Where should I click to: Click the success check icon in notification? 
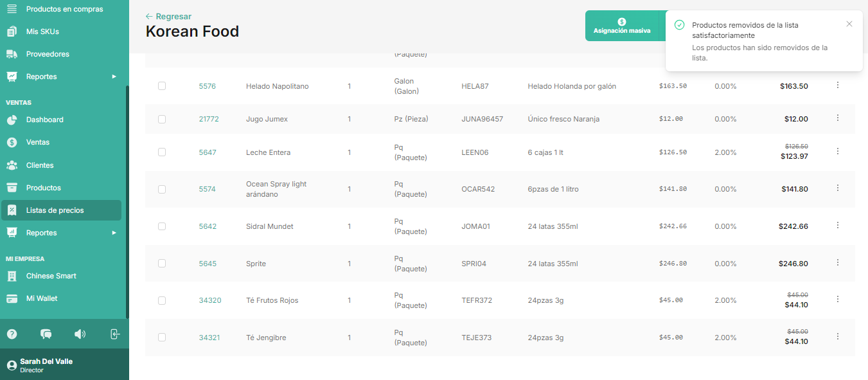tap(679, 25)
